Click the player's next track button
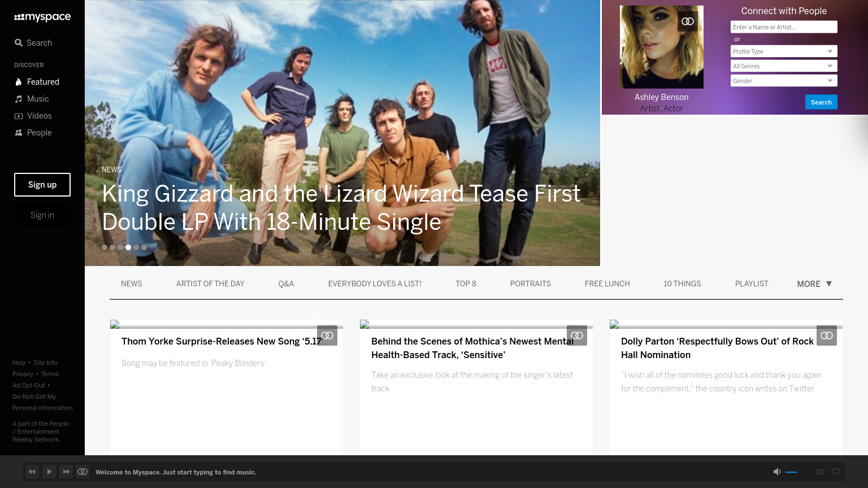 (66, 472)
